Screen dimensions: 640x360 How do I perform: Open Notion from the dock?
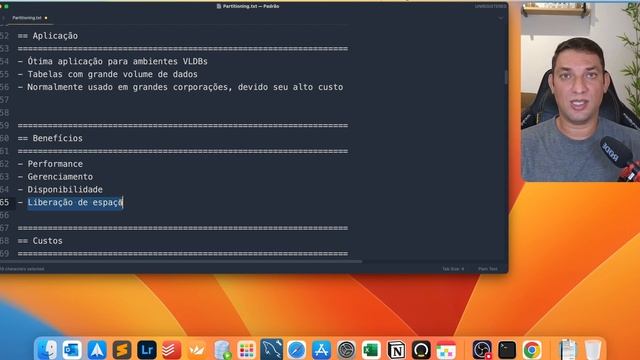pyautogui.click(x=396, y=350)
